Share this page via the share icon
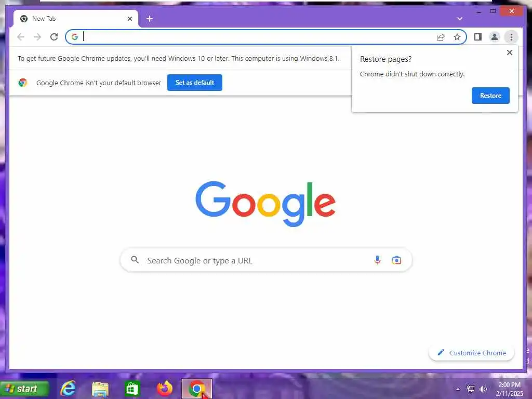Screen dimensions: 532x399 pos(441,37)
